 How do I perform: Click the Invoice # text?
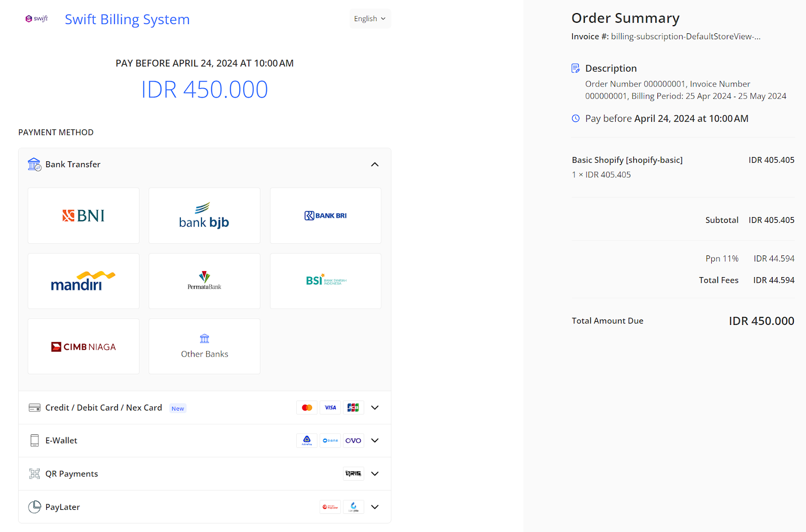pyautogui.click(x=666, y=36)
